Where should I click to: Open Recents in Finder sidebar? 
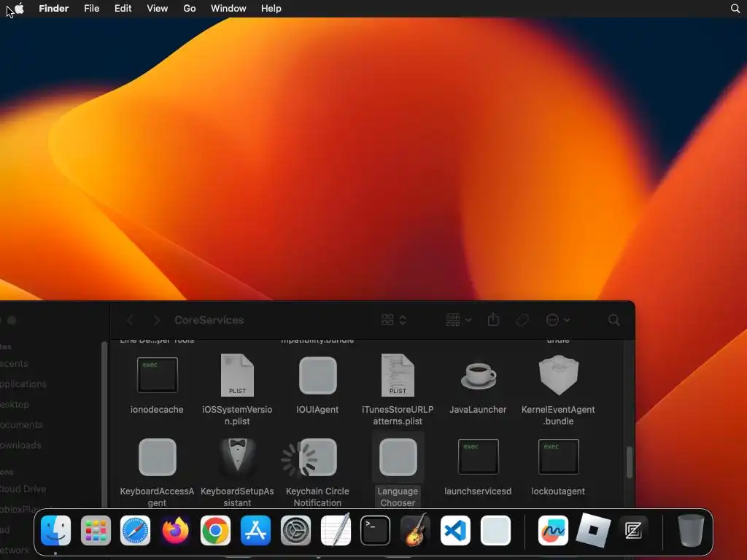[13, 363]
